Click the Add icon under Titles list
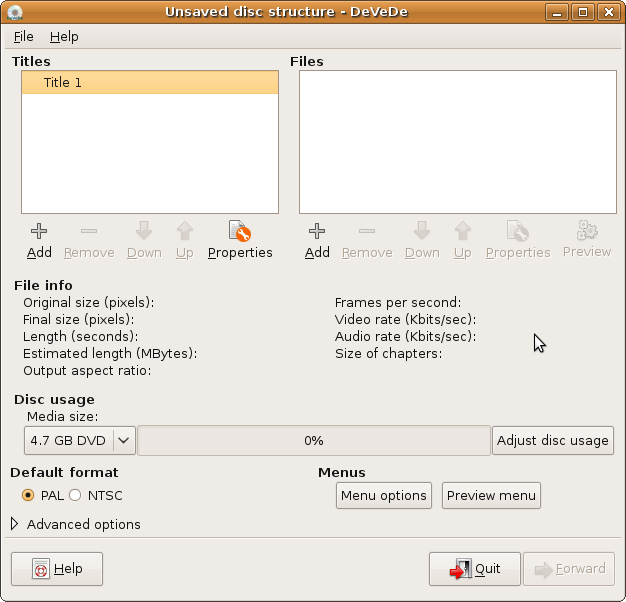Screen dimensions: 626x602 click(39, 232)
